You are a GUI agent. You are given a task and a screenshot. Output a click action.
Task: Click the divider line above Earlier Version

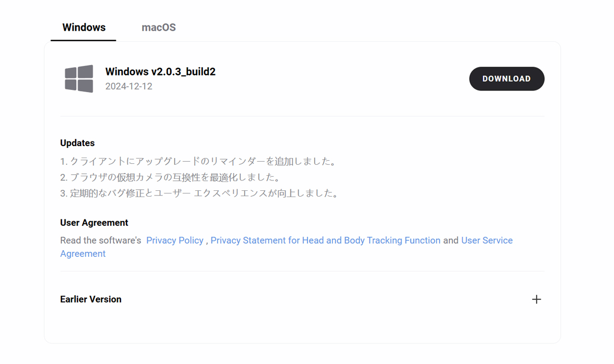(x=302, y=271)
